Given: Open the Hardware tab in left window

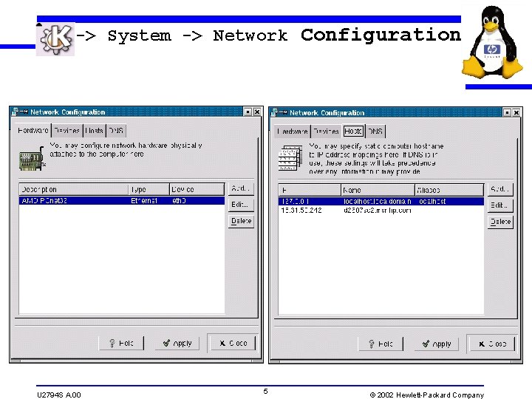Looking at the screenshot, I should click(33, 130).
